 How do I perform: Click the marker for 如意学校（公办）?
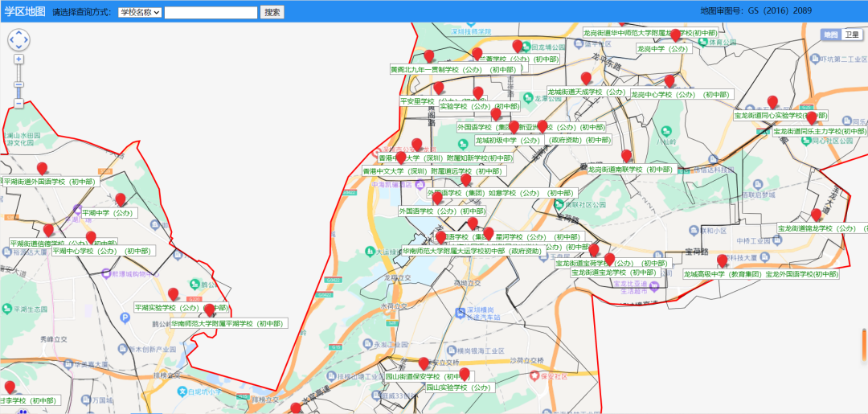pos(465,180)
